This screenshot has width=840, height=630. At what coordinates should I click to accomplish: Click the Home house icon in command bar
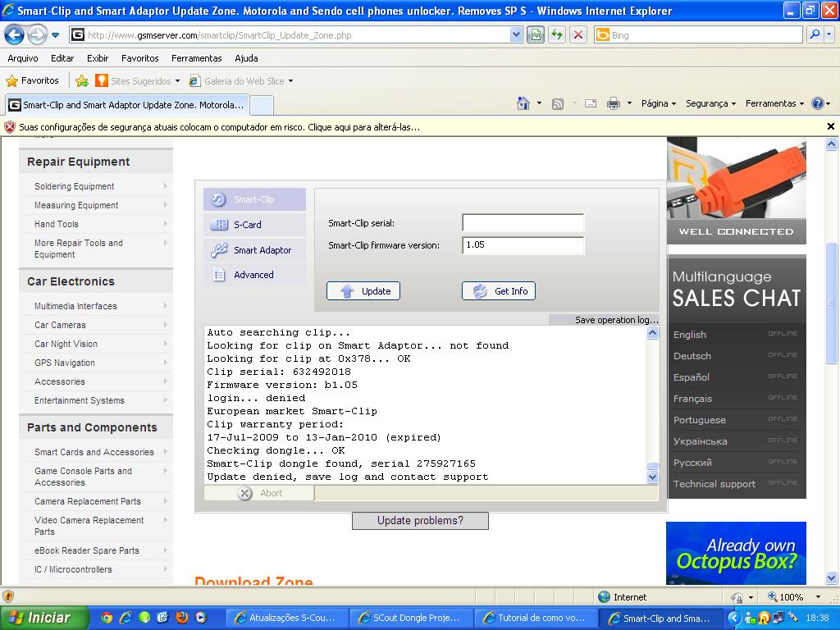[x=523, y=103]
